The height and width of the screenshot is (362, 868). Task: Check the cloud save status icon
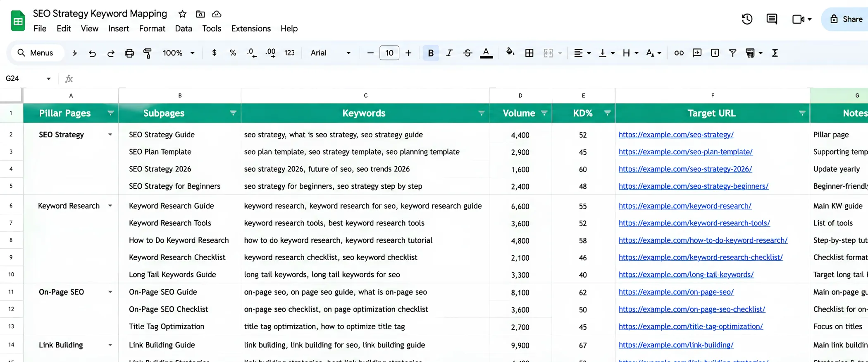point(217,14)
